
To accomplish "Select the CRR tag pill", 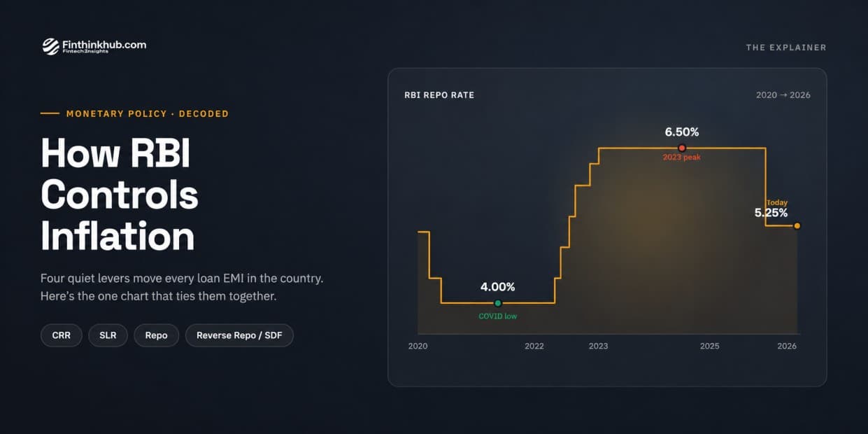I will pyautogui.click(x=62, y=335).
